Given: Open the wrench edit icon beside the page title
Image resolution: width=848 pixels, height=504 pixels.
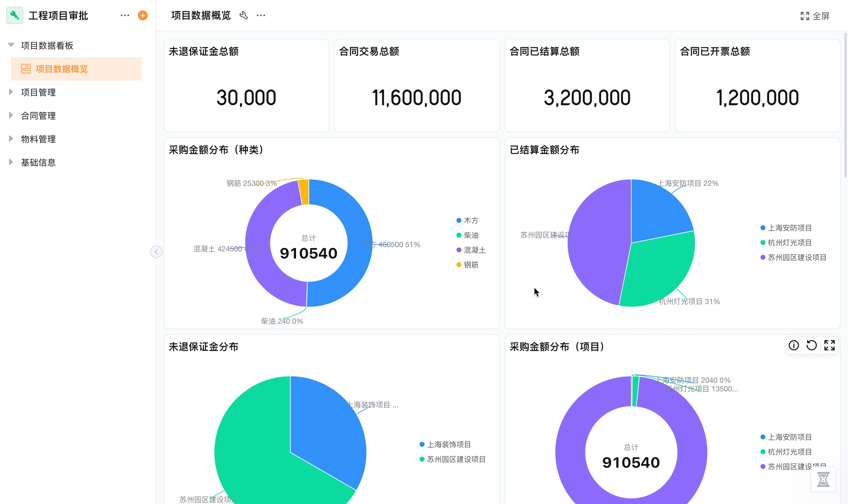Looking at the screenshot, I should pyautogui.click(x=243, y=15).
